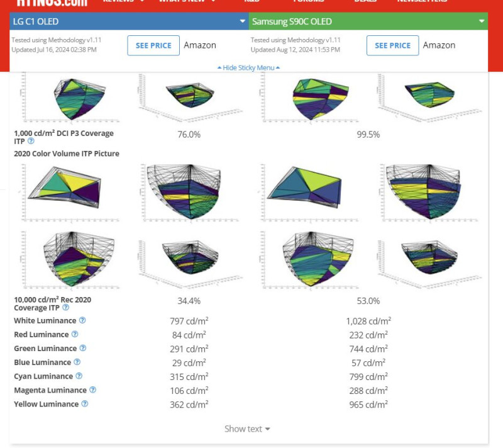
Task: Select the 291 cd/m² Green Luminance value
Action: pos(189,349)
